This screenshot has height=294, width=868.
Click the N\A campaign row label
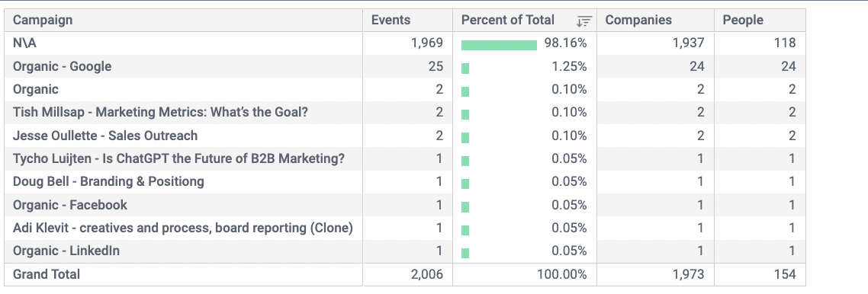[24, 43]
